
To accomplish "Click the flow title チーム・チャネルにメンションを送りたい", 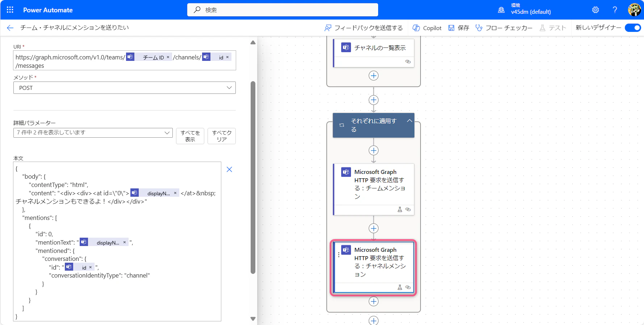I will pos(75,28).
